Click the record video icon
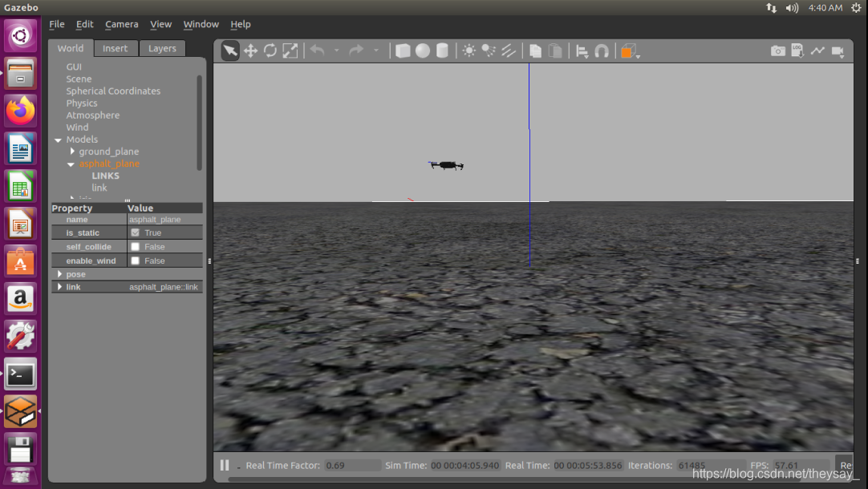The width and height of the screenshot is (868, 489). 838,51
